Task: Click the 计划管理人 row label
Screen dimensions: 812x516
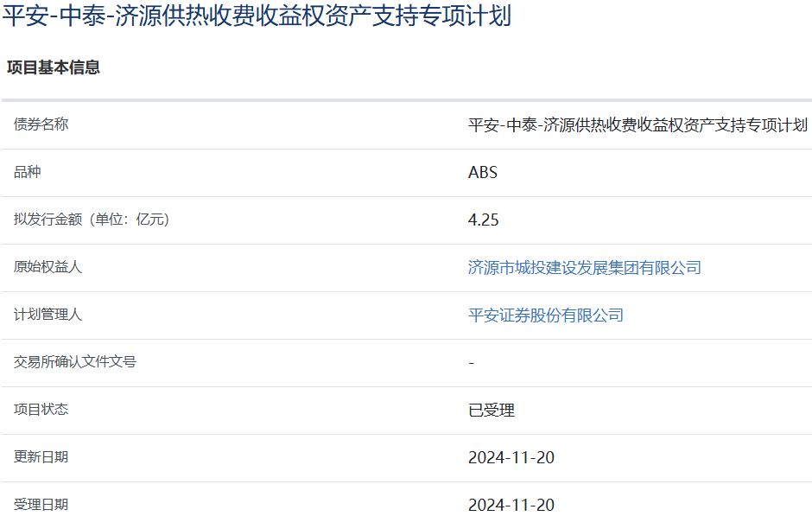Action: pyautogui.click(x=48, y=315)
